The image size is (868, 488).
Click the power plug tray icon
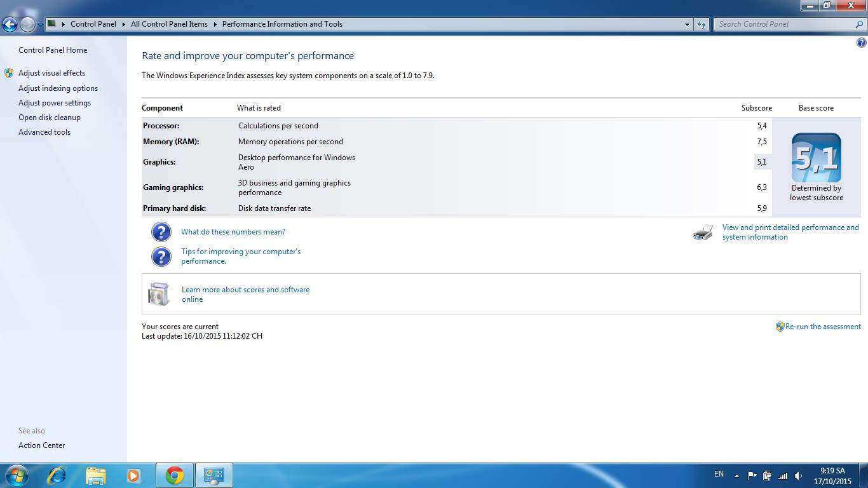tap(767, 475)
